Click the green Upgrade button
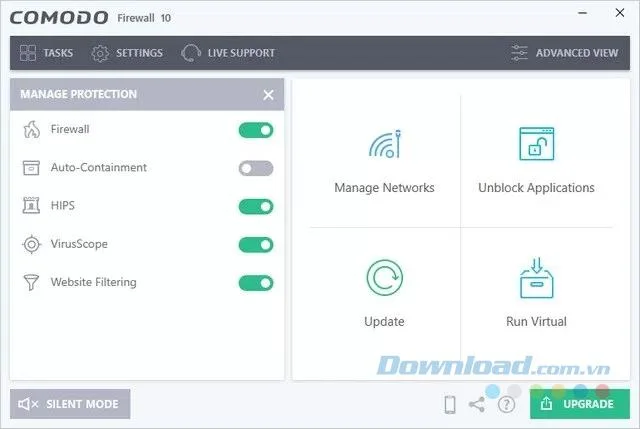The image size is (640, 429). tap(580, 404)
